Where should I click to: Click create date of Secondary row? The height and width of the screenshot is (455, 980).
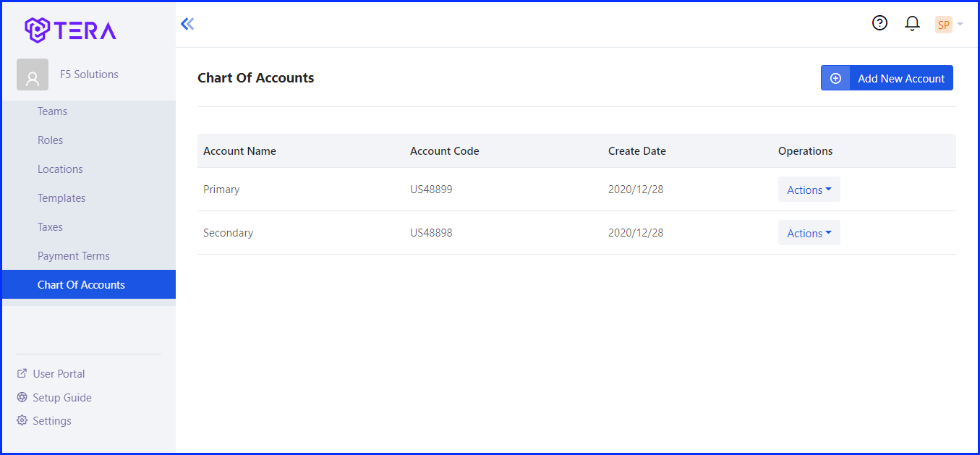(x=636, y=233)
